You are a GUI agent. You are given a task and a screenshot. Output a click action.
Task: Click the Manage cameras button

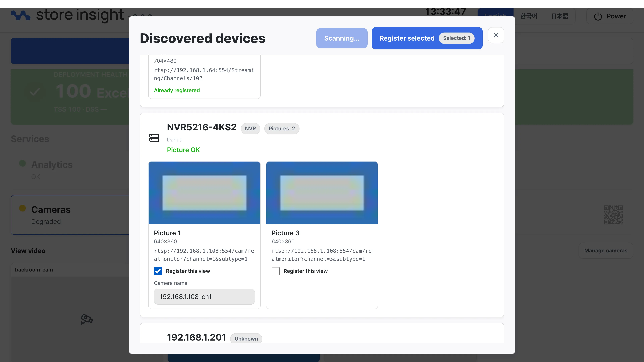click(x=605, y=251)
